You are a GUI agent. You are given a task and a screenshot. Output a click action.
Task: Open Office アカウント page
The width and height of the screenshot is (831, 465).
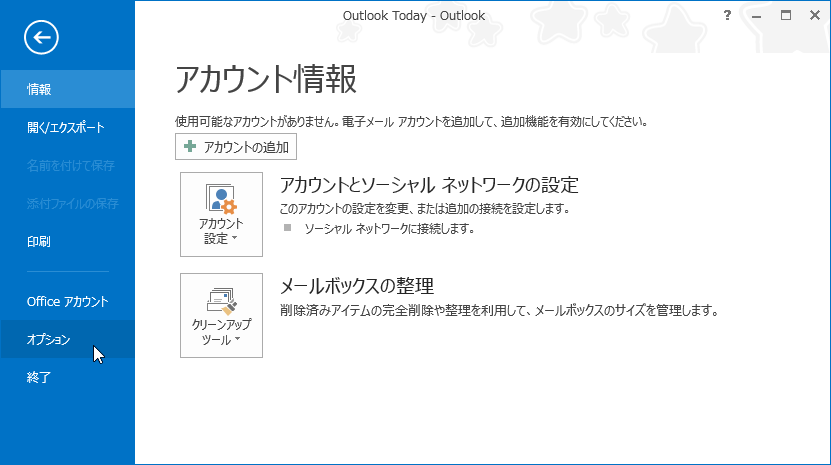[67, 301]
